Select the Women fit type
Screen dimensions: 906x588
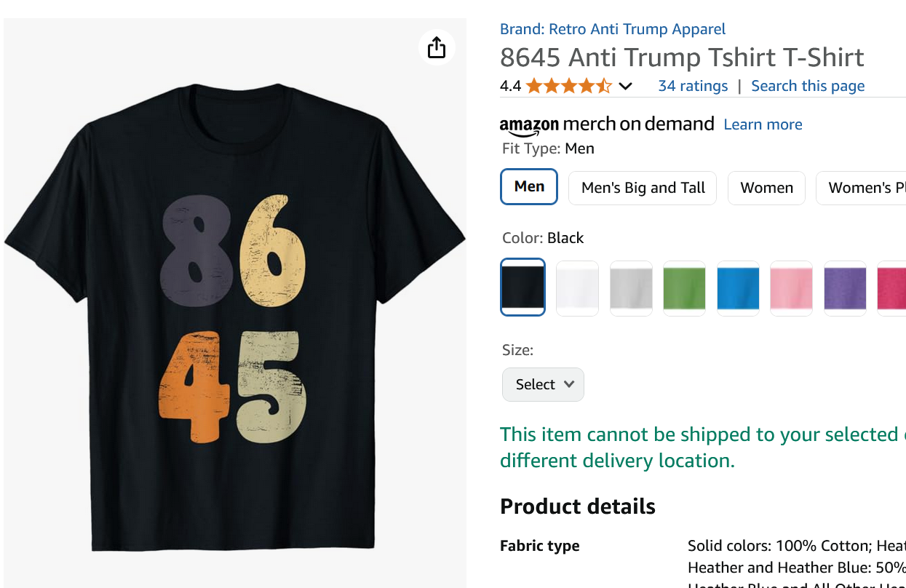click(x=766, y=188)
